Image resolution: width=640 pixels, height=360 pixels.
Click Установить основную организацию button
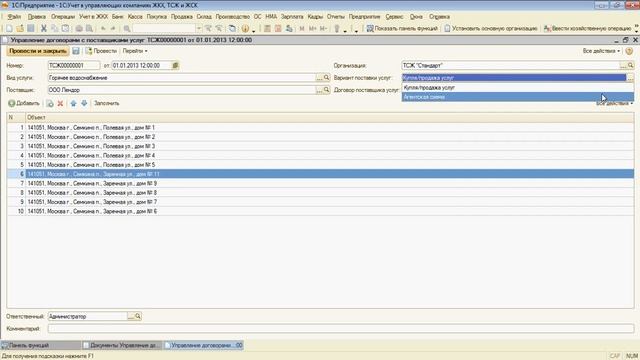coord(491,29)
